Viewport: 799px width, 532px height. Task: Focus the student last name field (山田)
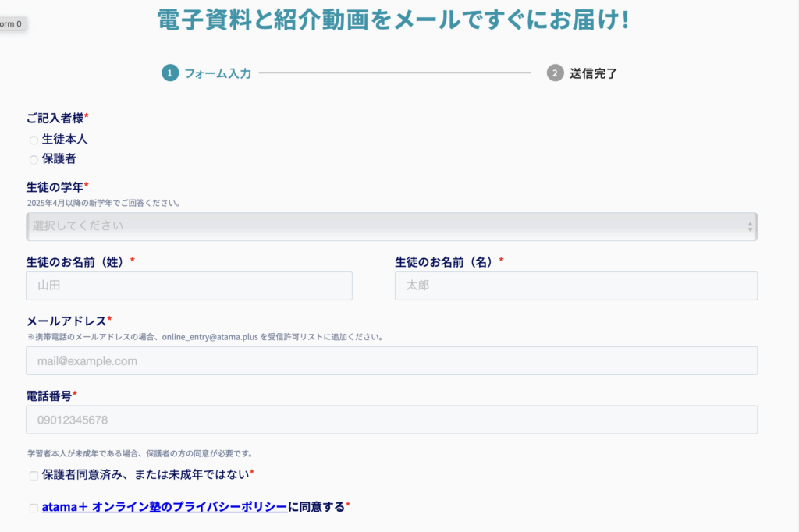pos(189,286)
